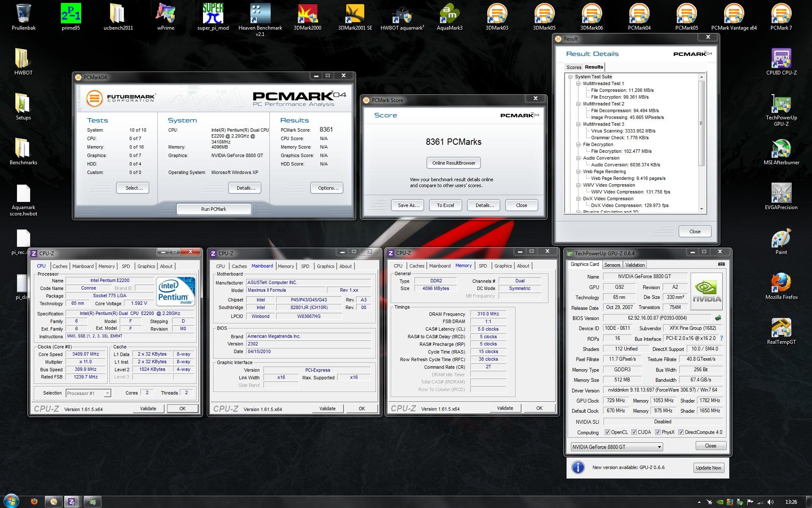Click Update Now in GPU-Z notice

pyautogui.click(x=708, y=468)
